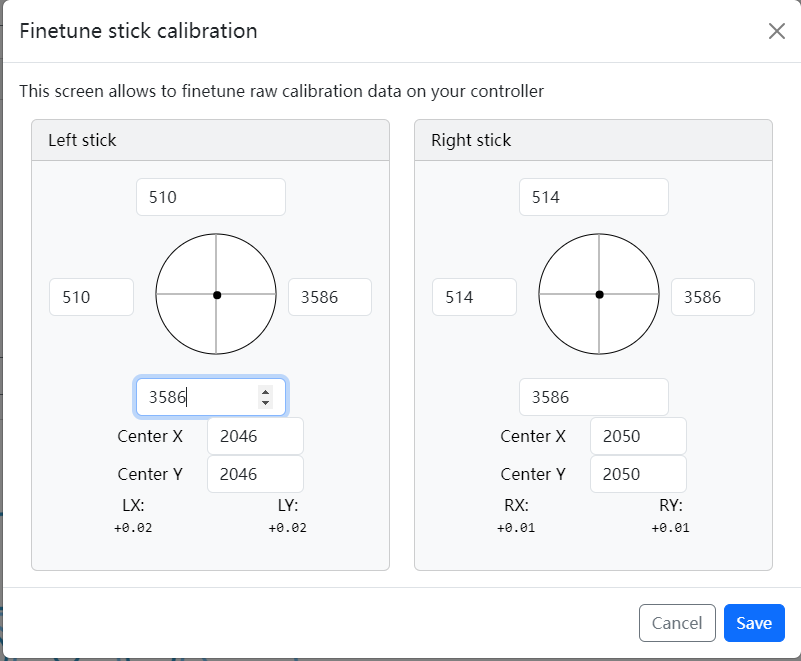Click the right stick position circle

599,294
